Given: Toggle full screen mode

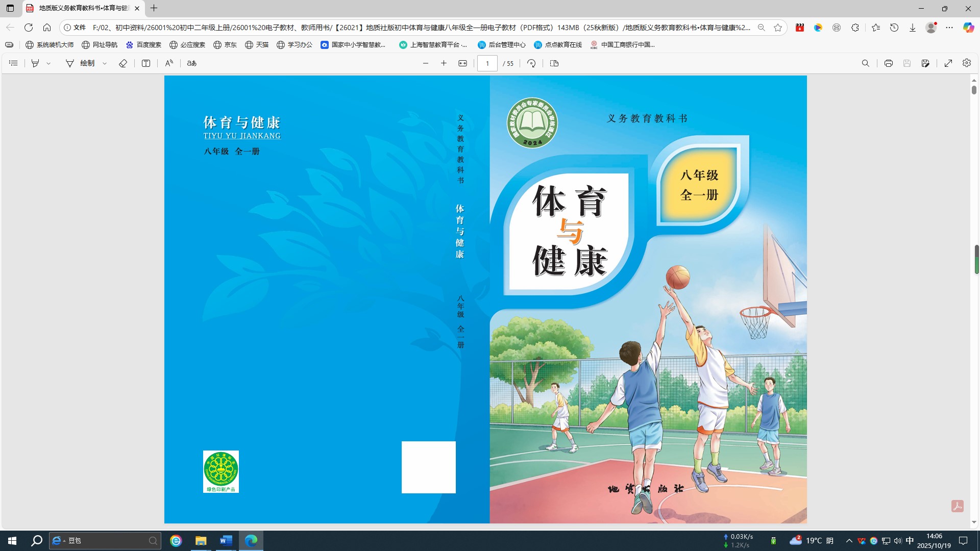Looking at the screenshot, I should 948,63.
